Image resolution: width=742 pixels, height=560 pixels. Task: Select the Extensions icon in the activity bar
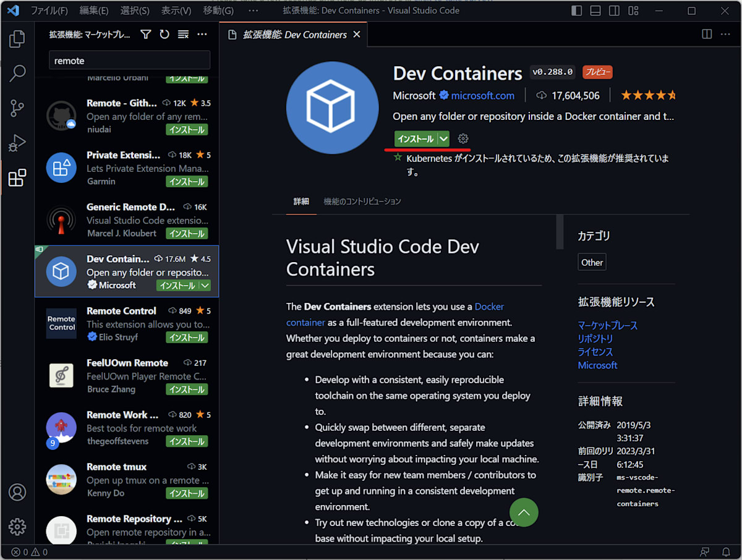click(x=17, y=177)
